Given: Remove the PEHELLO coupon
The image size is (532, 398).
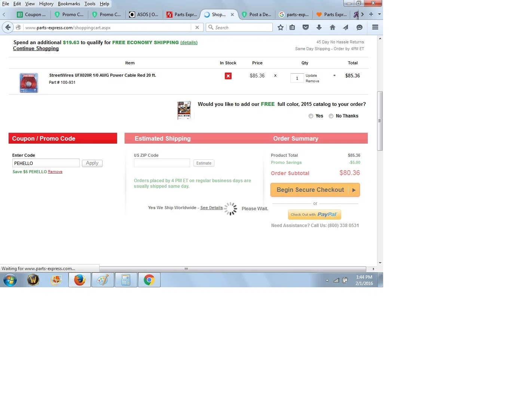Looking at the screenshot, I should [x=55, y=172].
